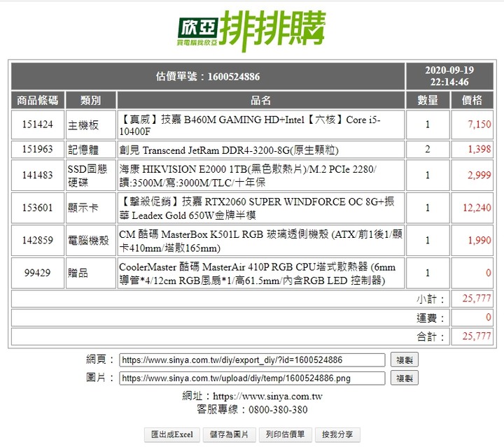Click barcode 153601
504x447 pixels.
38,208
